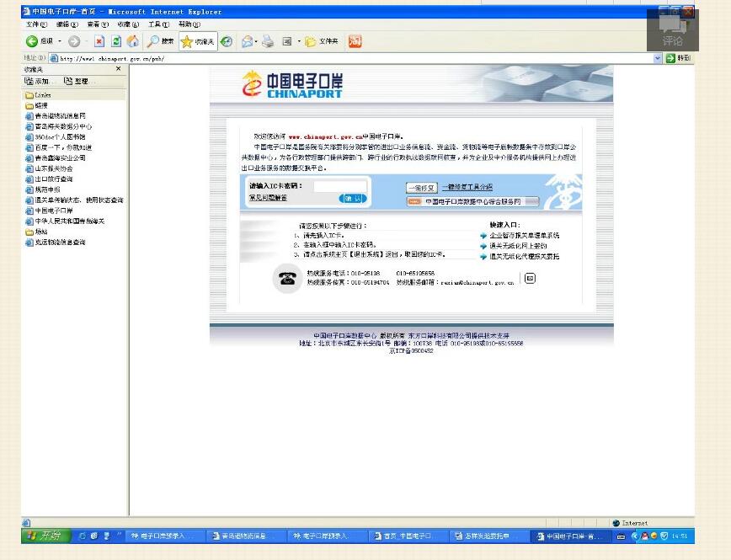The height and width of the screenshot is (560, 731).
Task: Click the China E-Port CHINAPORT logo
Action: [x=292, y=84]
